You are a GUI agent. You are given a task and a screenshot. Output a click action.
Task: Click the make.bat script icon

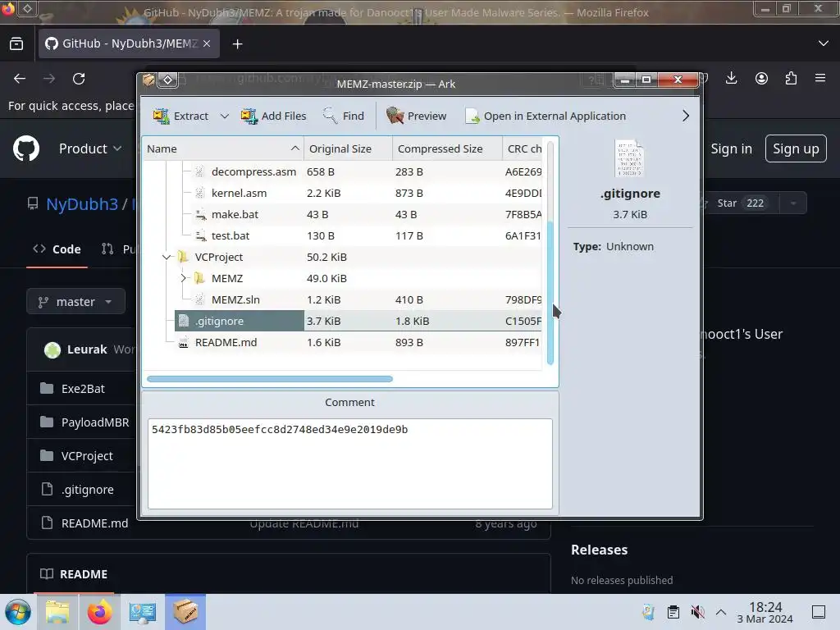click(x=200, y=214)
